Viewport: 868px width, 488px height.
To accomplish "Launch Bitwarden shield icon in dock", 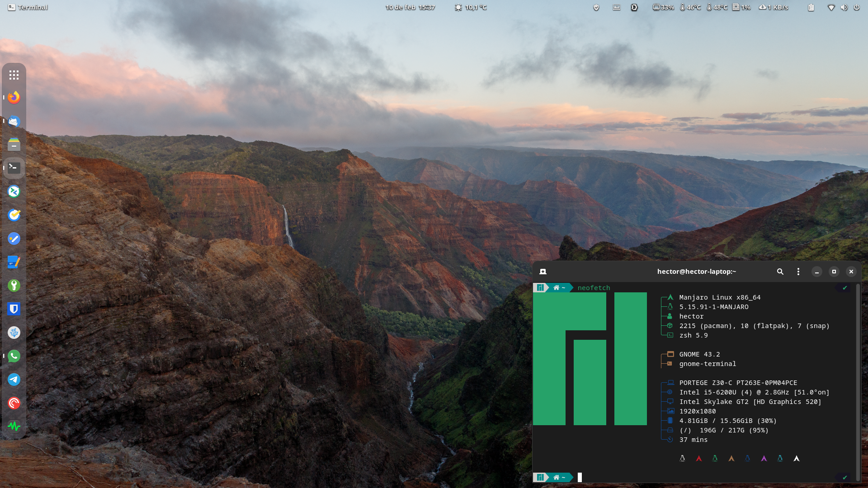I will pyautogui.click(x=14, y=309).
